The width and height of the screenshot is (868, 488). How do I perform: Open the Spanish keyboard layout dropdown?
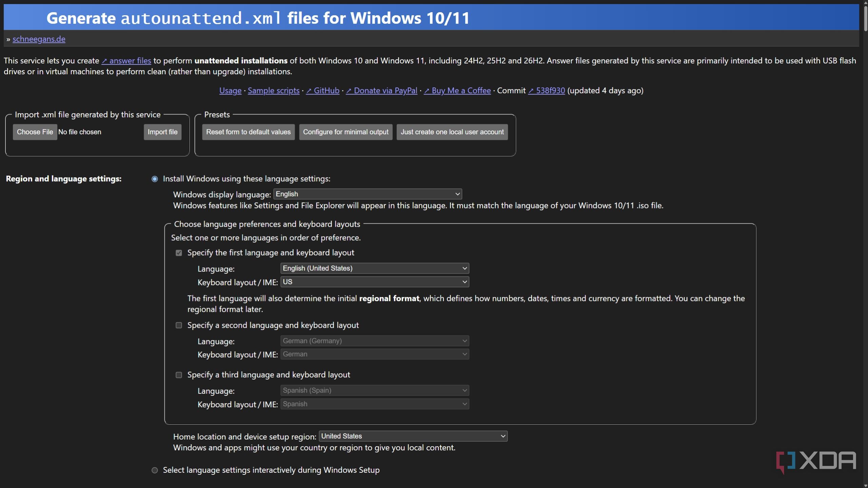[375, 404]
